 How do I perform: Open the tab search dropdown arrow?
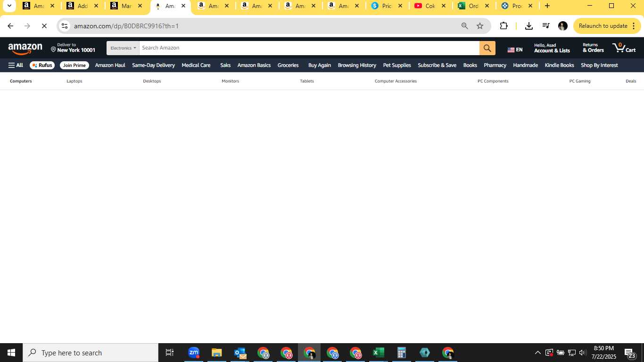tap(9, 6)
